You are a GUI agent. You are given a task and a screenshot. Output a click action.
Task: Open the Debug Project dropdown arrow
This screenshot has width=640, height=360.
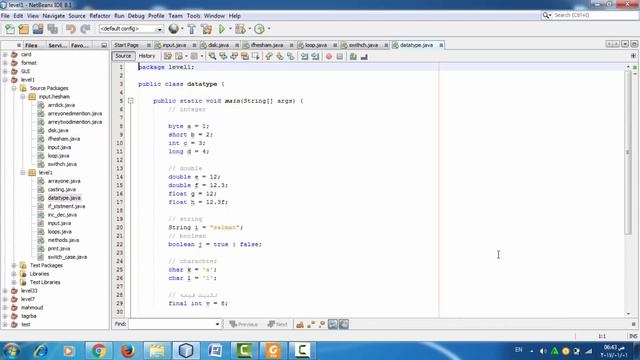tap(249, 29)
